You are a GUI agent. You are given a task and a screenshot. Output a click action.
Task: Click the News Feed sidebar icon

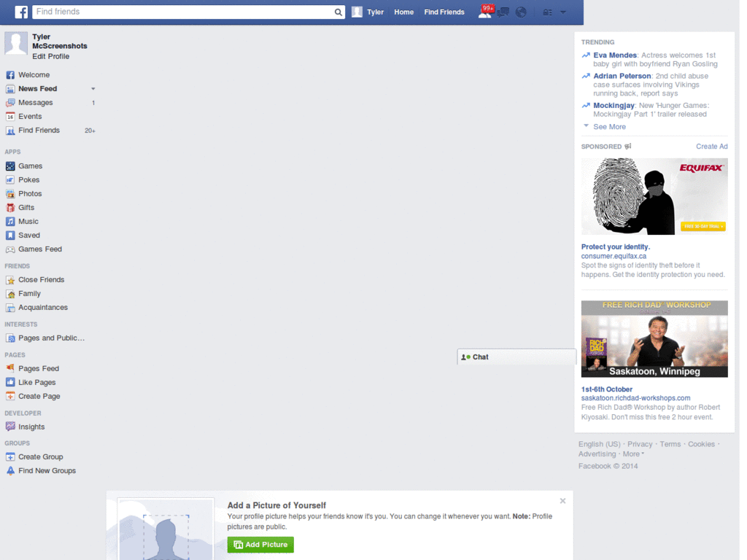pyautogui.click(x=10, y=88)
